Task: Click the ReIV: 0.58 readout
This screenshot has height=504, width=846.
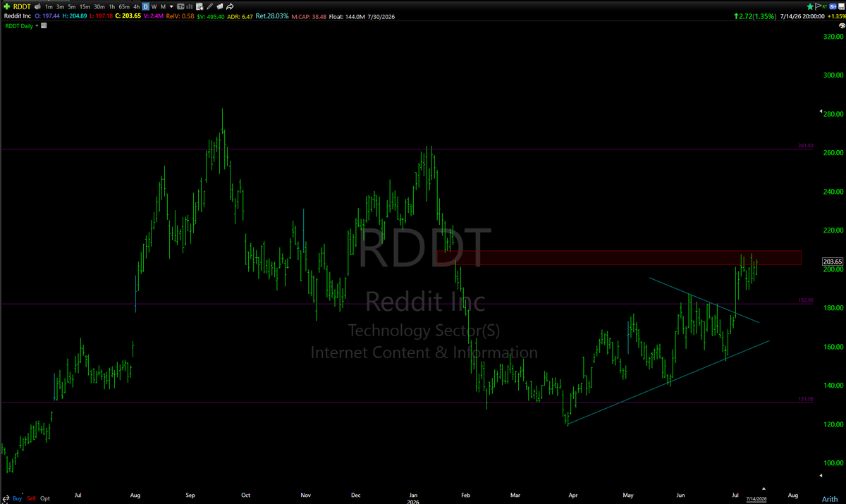Action: (x=180, y=16)
